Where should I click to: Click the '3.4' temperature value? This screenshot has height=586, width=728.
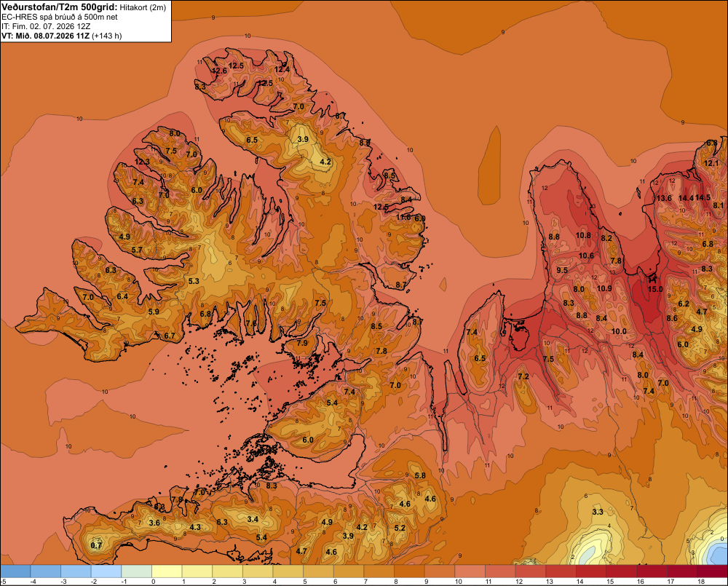[x=253, y=519]
